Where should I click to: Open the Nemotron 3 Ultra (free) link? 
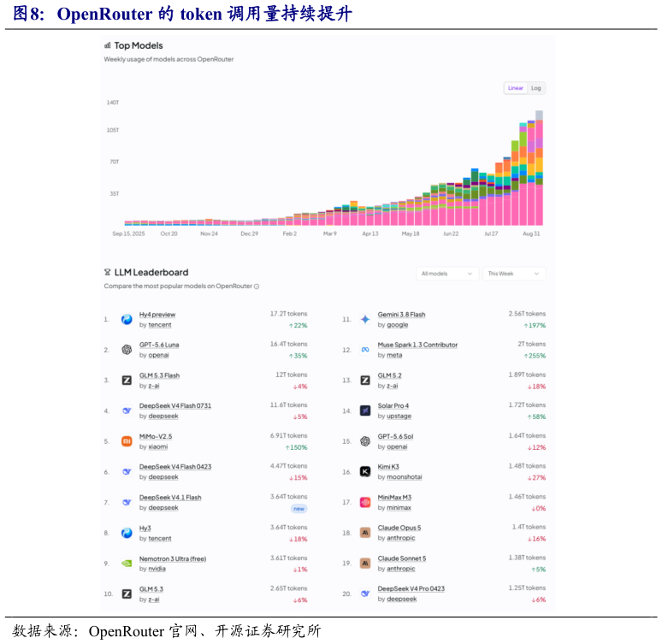(173, 558)
